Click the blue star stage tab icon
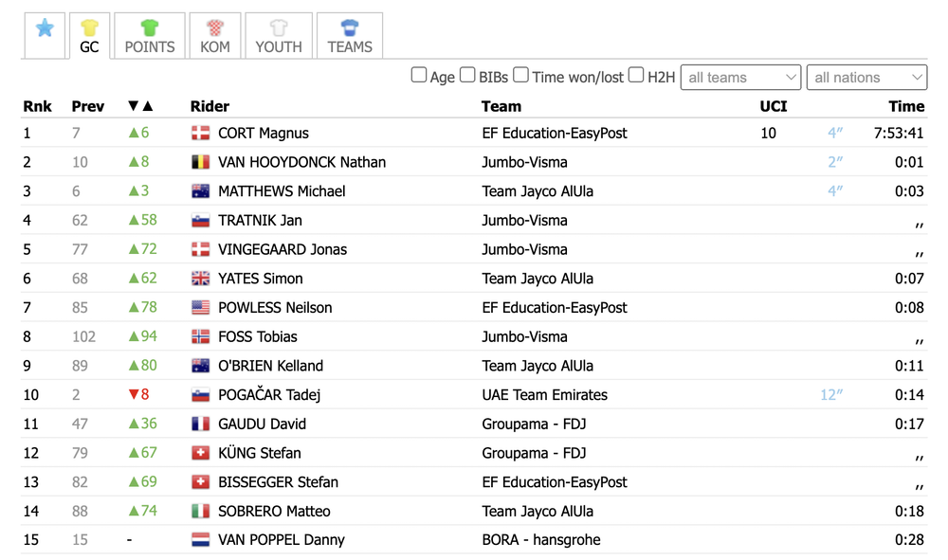 coord(45,28)
